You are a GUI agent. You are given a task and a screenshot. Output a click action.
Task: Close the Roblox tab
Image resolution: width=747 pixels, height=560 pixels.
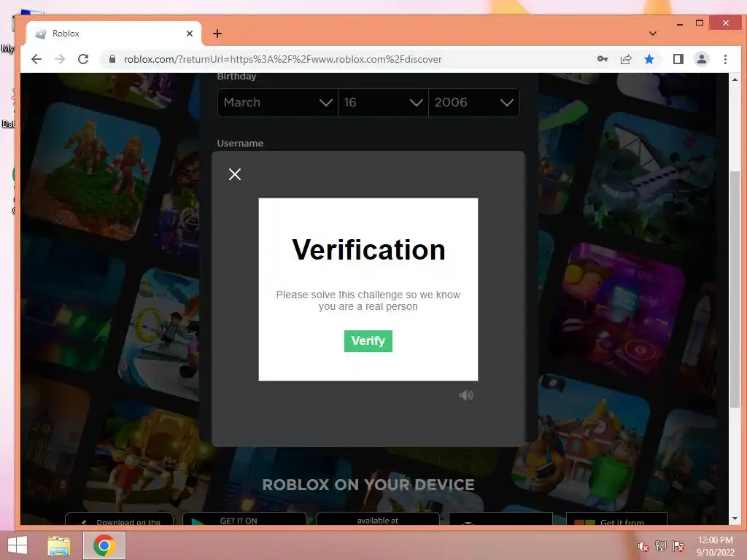point(190,34)
